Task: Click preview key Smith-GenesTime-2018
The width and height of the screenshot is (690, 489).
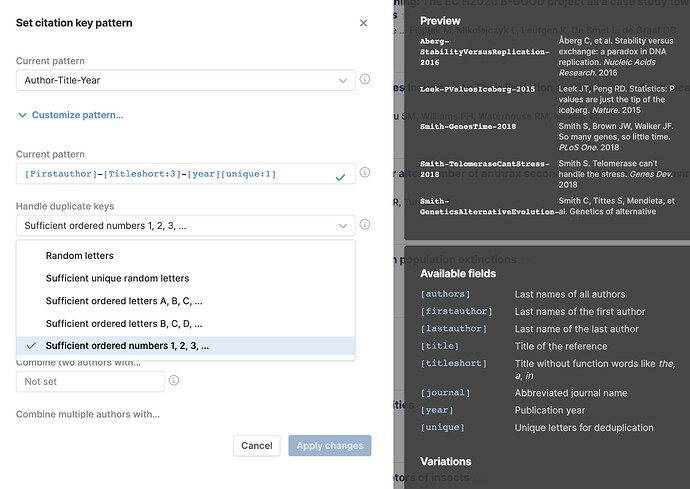Action: point(468,127)
